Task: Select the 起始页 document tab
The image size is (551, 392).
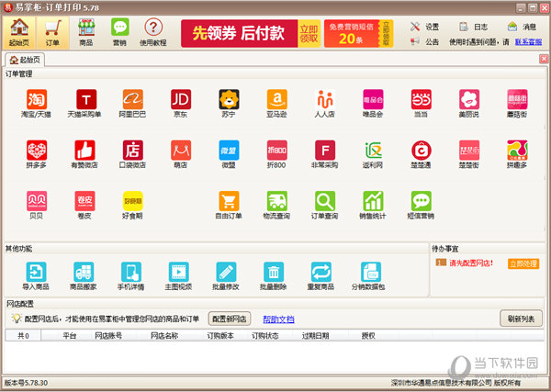Action: (25, 60)
